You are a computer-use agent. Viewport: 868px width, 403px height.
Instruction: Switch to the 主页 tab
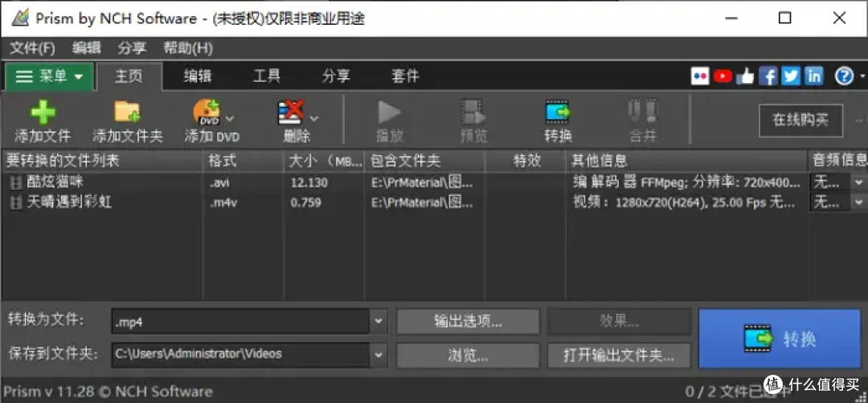(x=129, y=76)
